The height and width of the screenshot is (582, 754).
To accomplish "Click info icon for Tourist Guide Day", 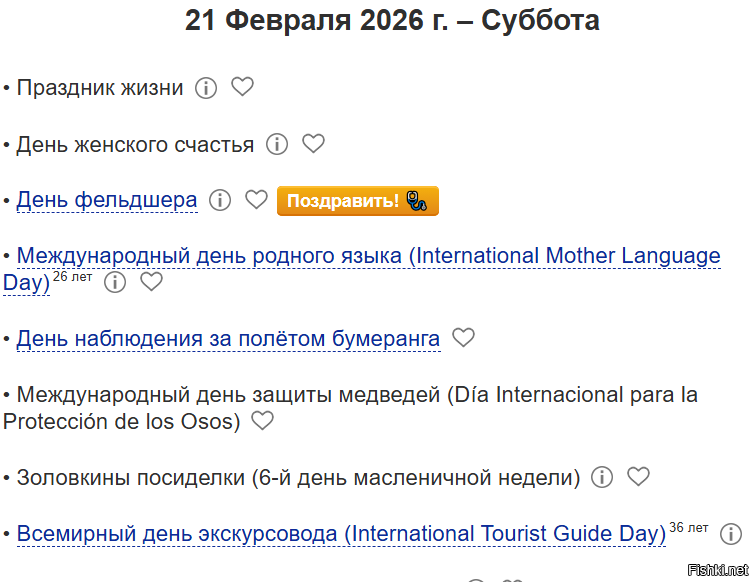I will (x=731, y=533).
